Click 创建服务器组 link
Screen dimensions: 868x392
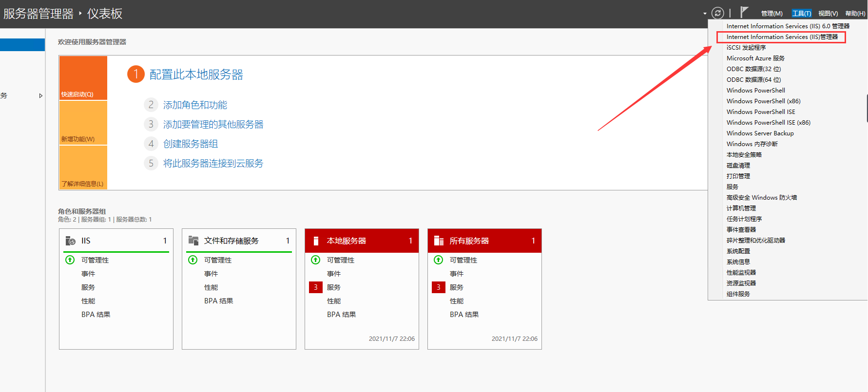coord(191,144)
